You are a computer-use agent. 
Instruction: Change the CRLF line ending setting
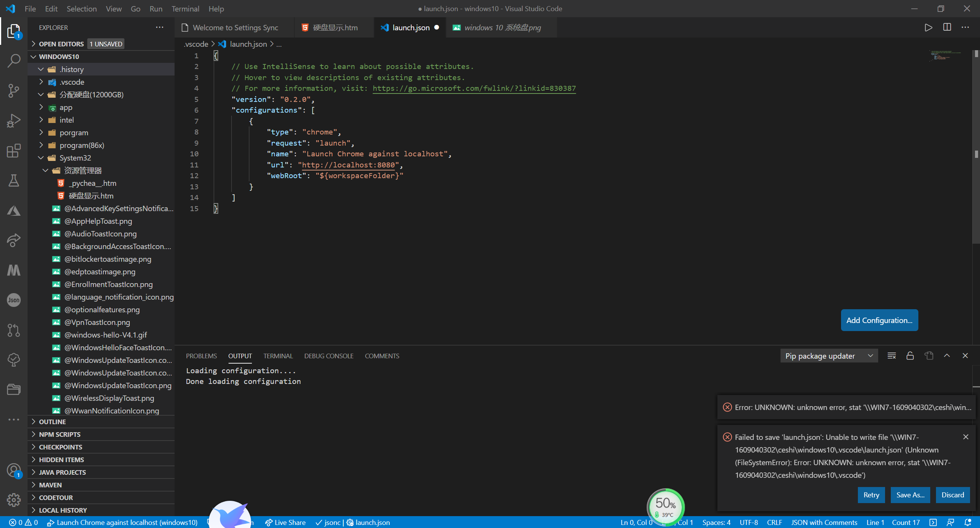[x=774, y=522]
